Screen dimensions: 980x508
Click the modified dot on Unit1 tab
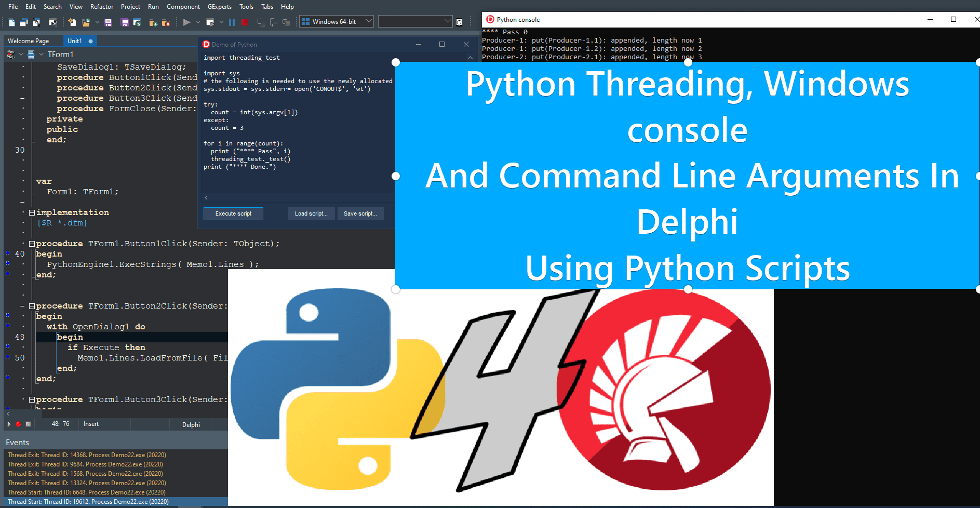pos(91,41)
